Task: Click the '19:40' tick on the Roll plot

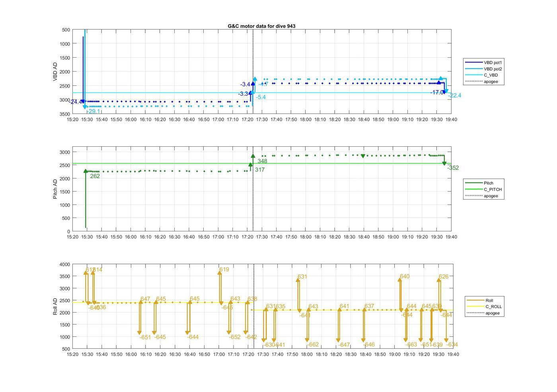Action: (x=453, y=354)
